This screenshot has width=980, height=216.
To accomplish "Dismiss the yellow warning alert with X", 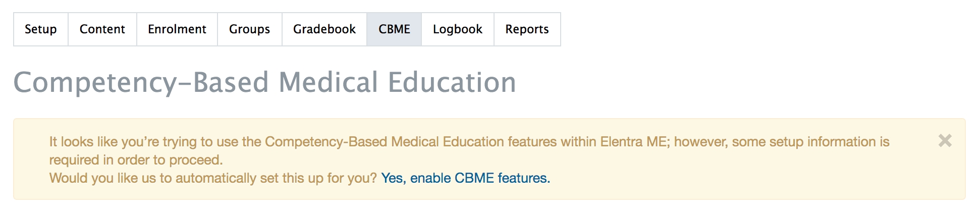I will (x=945, y=141).
